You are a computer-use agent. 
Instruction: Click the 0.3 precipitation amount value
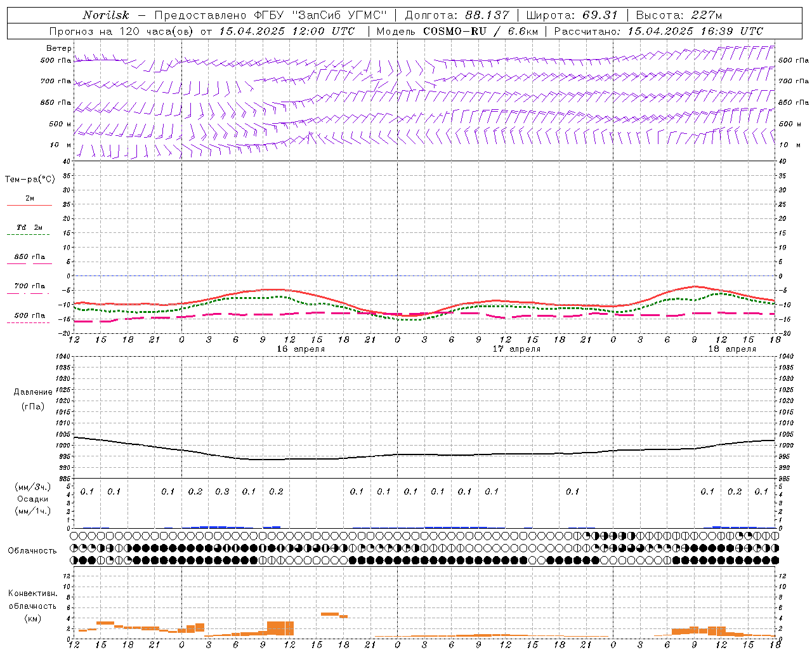click(x=222, y=491)
